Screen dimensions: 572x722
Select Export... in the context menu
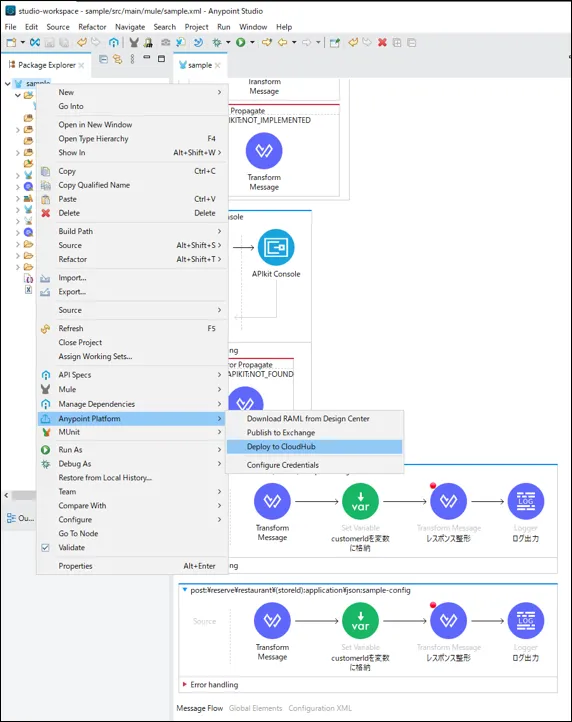click(133, 291)
